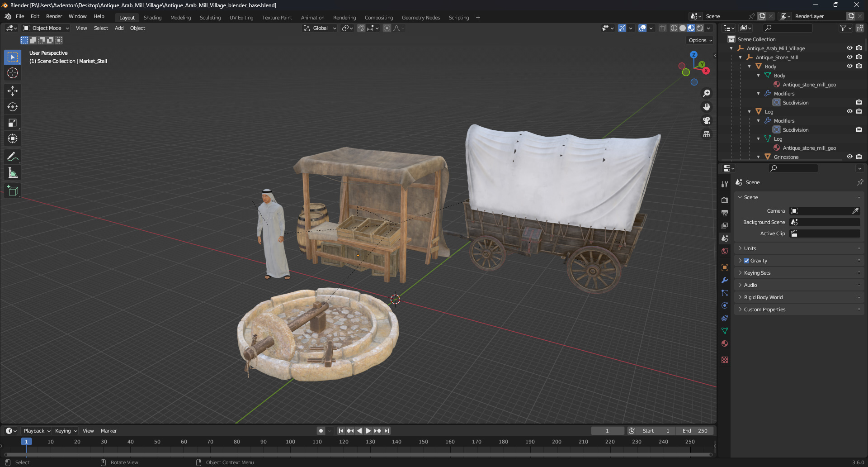Image resolution: width=868 pixels, height=467 pixels.
Task: Open the viewport shading options dropdown arrow
Action: tap(708, 28)
